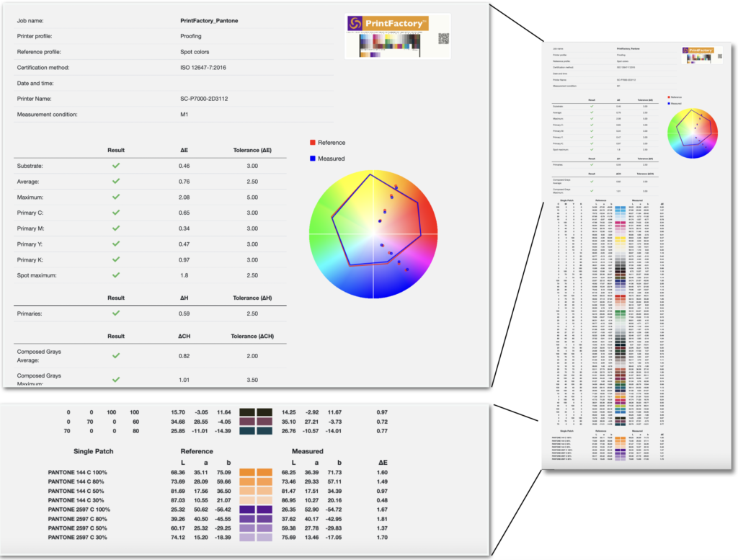Click the test chart strip under the logo
Screen dimensions: 738x560
click(390, 45)
